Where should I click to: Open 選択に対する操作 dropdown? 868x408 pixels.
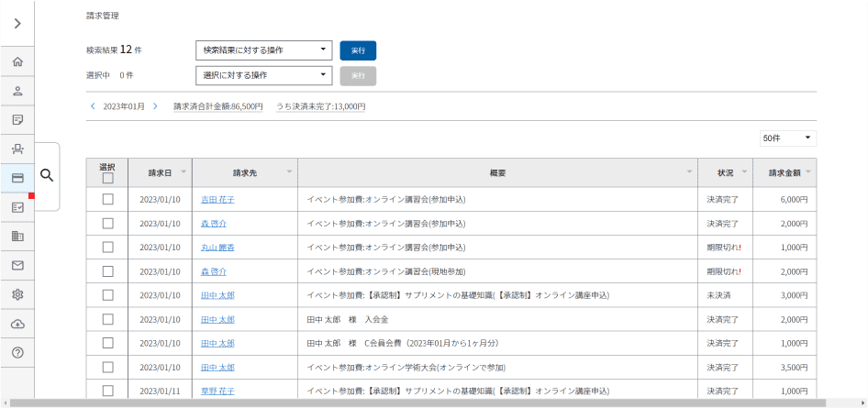(263, 75)
